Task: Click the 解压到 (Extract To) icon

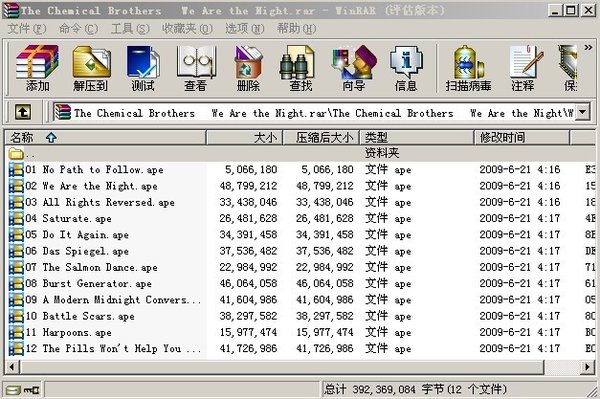Action: [91, 68]
